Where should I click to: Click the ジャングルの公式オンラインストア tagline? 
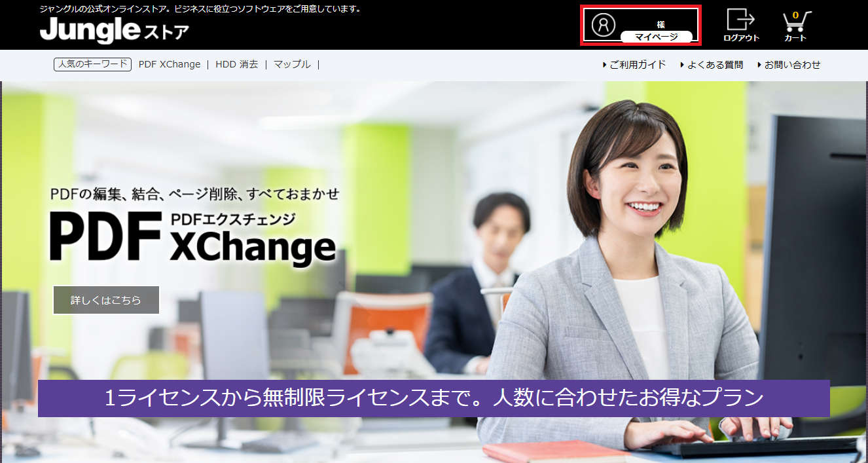200,9
